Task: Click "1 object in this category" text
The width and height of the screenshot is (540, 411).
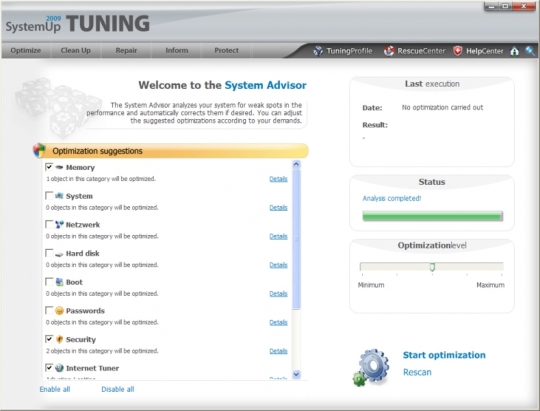Action: tap(101, 179)
